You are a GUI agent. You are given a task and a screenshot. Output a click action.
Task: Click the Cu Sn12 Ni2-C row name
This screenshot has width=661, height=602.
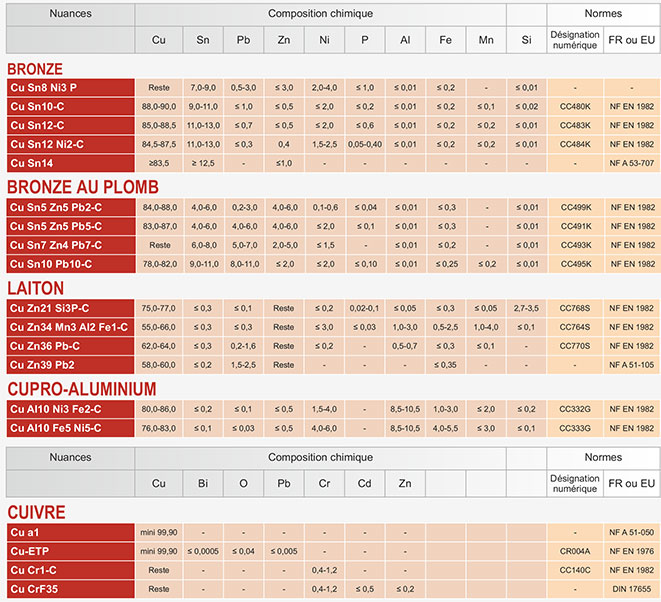(x=70, y=144)
